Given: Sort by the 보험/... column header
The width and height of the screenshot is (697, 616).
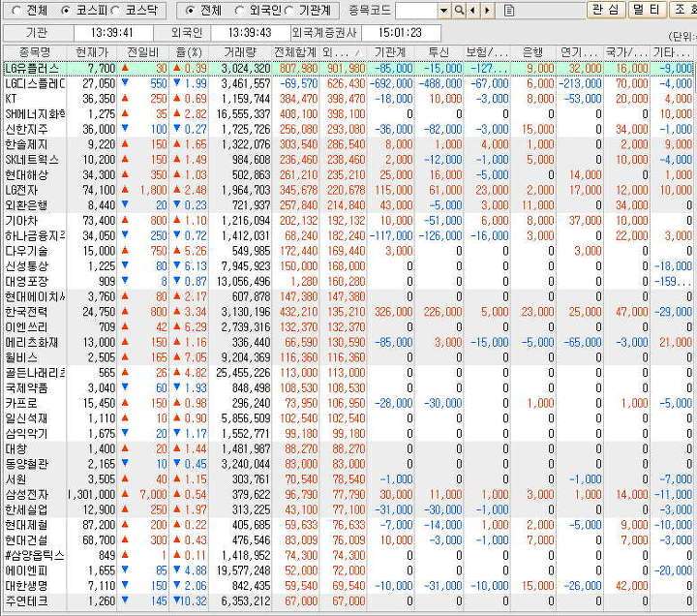Looking at the screenshot, I should point(487,52).
